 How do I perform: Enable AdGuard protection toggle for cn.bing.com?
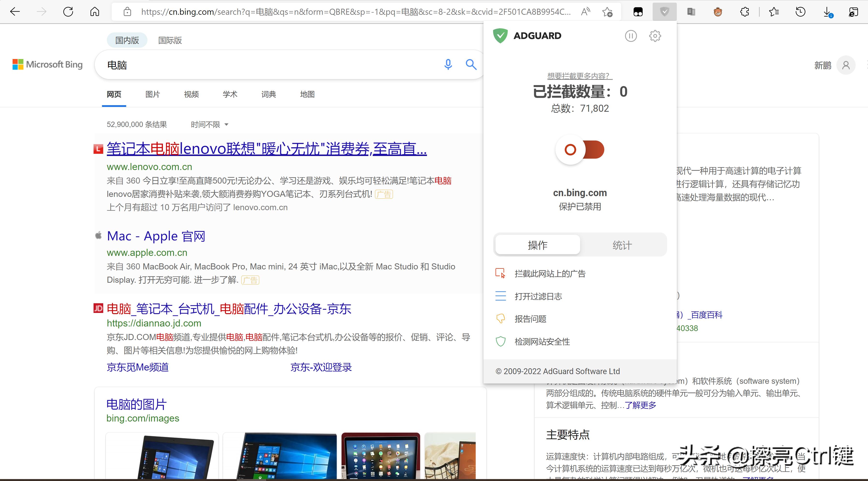(580, 150)
